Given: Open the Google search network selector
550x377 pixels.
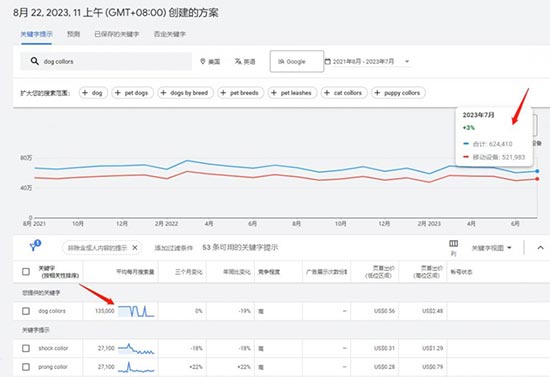Looking at the screenshot, I should coord(297,61).
